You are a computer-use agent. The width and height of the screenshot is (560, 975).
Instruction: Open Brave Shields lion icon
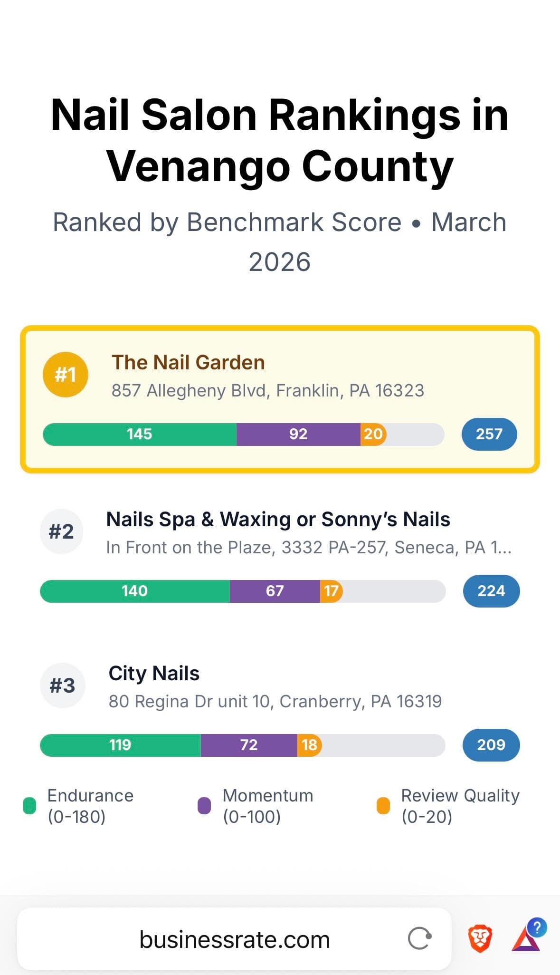coord(480,939)
